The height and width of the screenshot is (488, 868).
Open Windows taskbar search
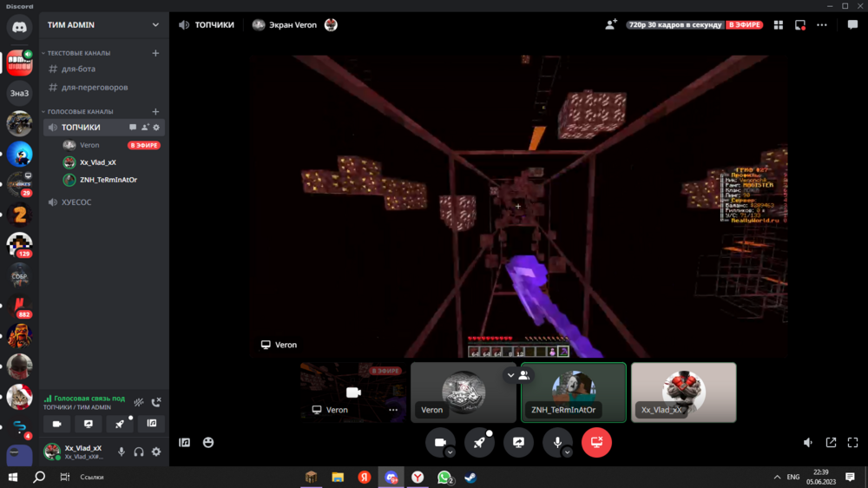(x=39, y=477)
